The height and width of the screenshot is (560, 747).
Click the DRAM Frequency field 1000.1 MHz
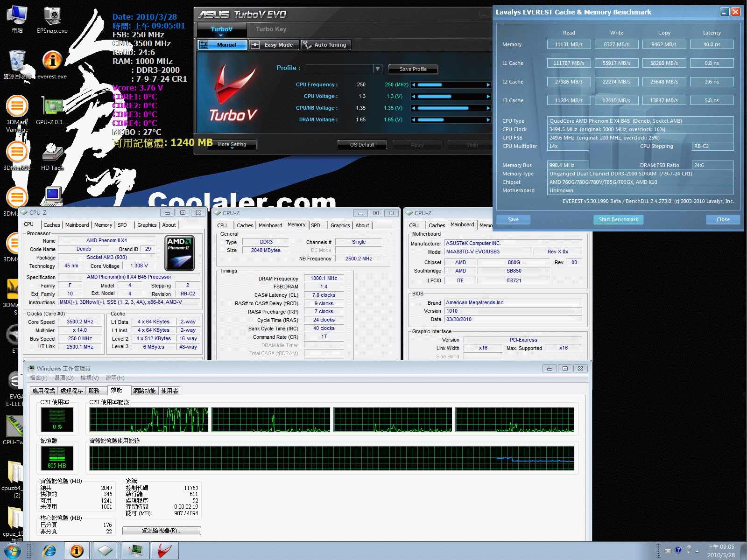click(x=324, y=279)
